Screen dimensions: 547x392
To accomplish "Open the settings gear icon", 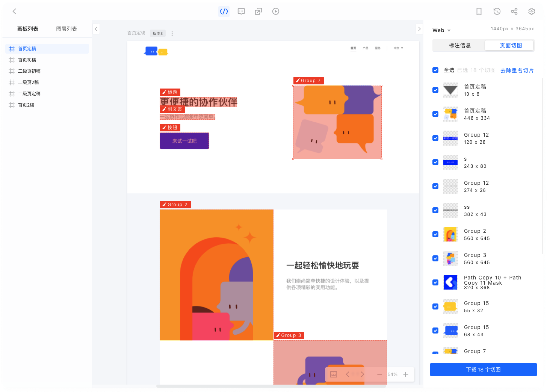I will 531,11.
